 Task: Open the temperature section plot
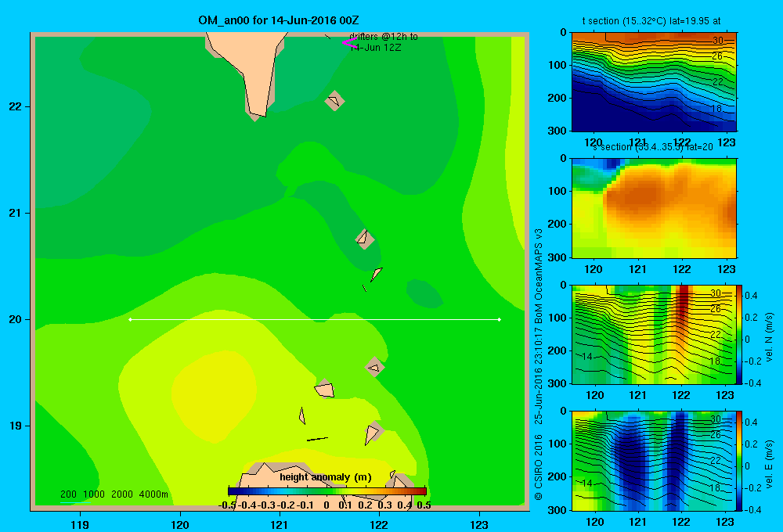(654, 82)
